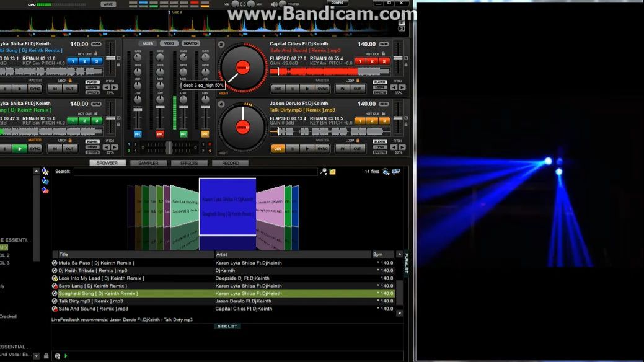Image resolution: width=644 pixels, height=362 pixels.
Task: Click the crossfader handle
Action: tap(169, 147)
